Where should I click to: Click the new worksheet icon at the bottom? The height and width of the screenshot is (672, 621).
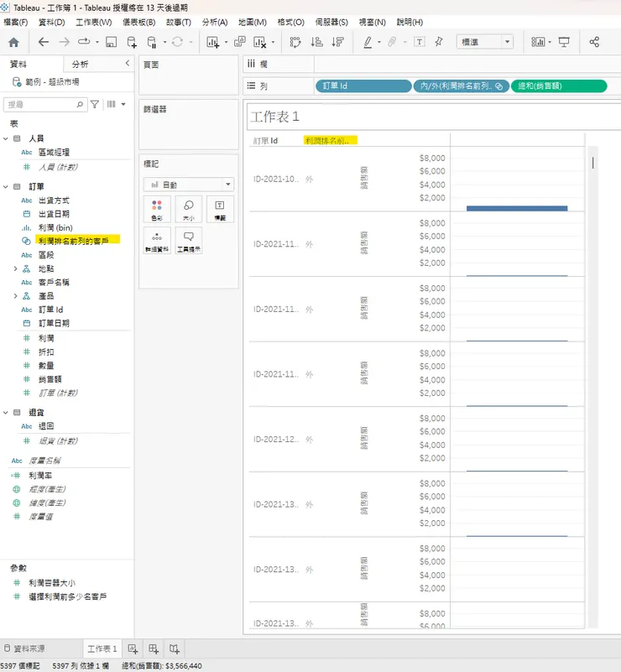[133, 649]
